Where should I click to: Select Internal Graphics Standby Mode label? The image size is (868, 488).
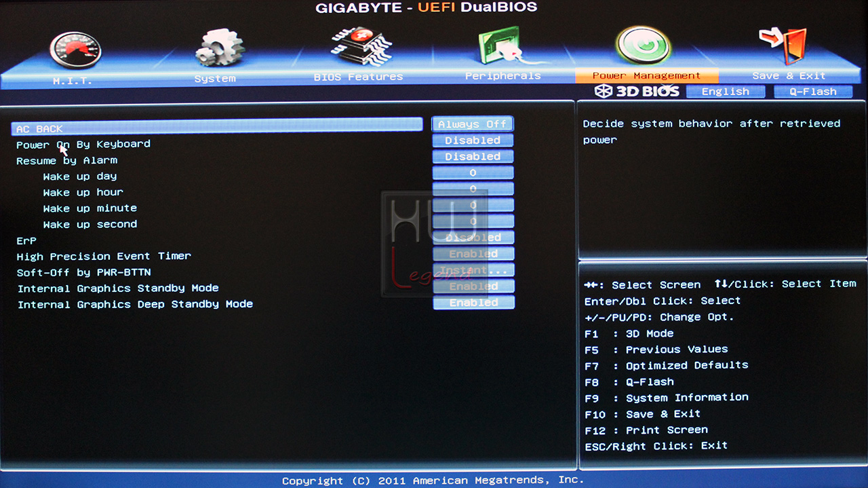tap(118, 288)
